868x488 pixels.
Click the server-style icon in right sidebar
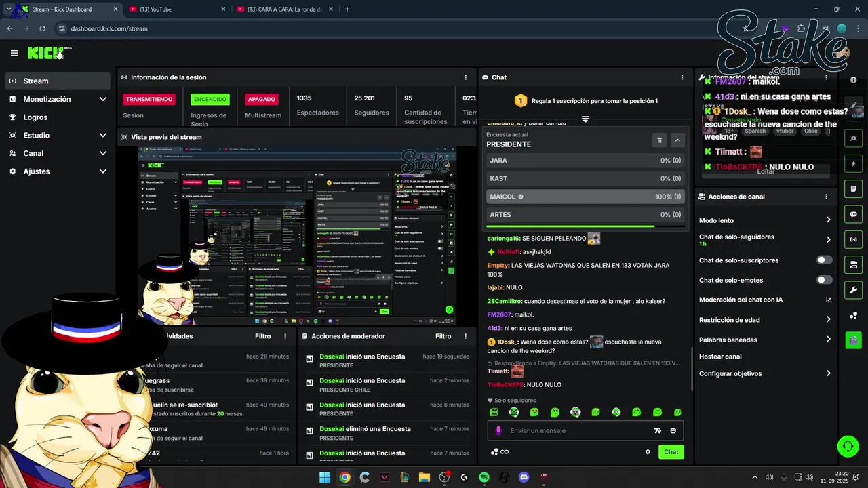click(853, 264)
